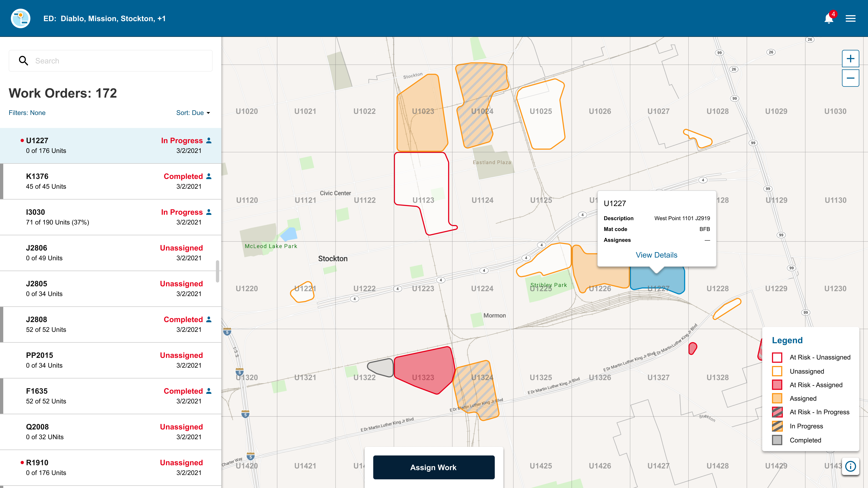
Task: Click assignee icon on K1376 row
Action: coord(209,176)
